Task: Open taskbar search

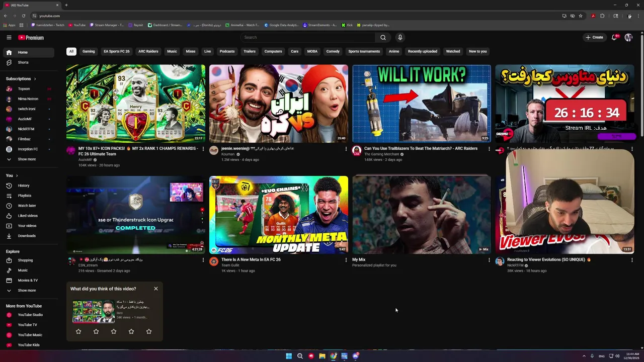Action: 300,356
